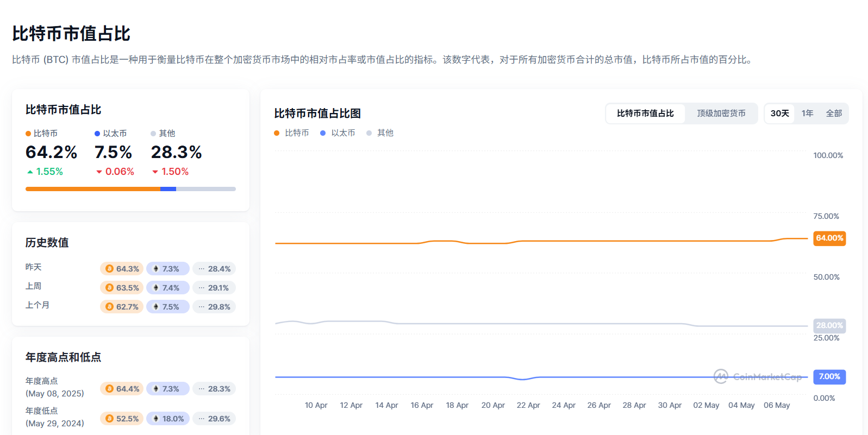Click the orange Bitcoin segment of dominance bar
This screenshot has height=435, width=868.
[92, 189]
